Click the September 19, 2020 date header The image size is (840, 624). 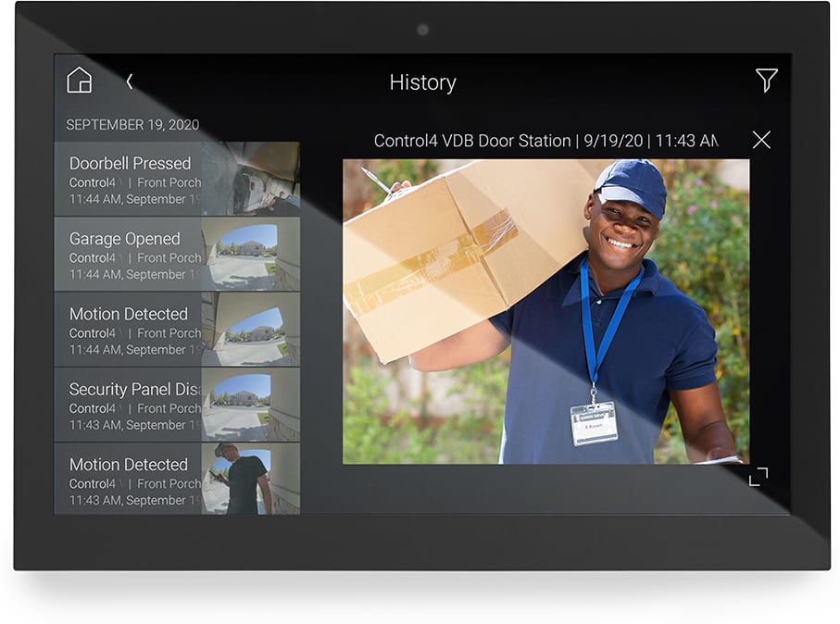[132, 125]
